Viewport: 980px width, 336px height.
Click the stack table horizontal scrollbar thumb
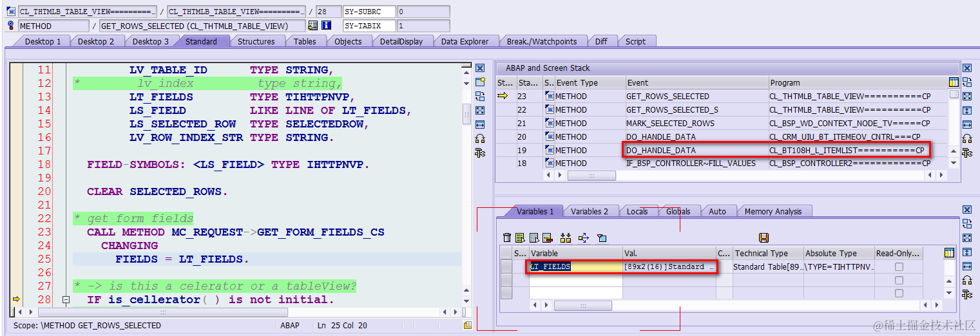tap(591, 175)
